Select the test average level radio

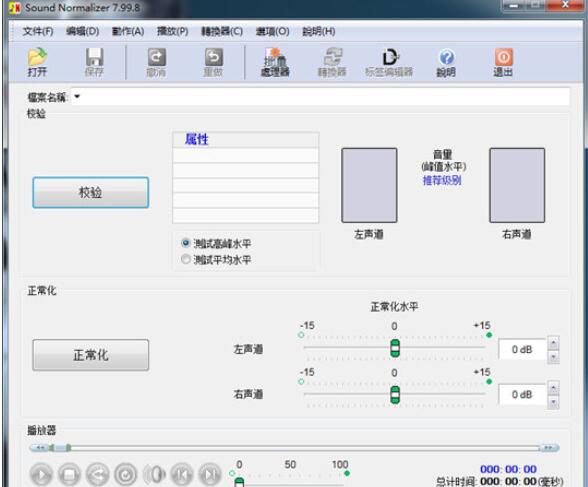coord(185,259)
